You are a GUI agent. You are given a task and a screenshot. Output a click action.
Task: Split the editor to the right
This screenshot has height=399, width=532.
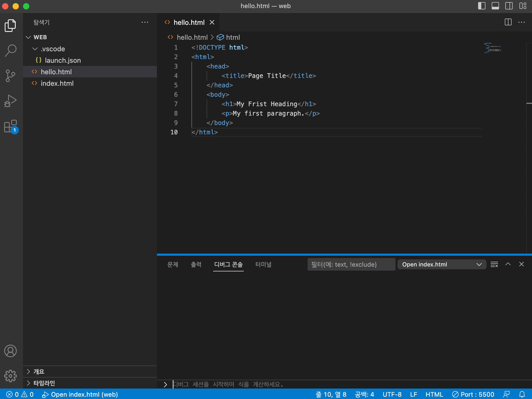(x=508, y=22)
